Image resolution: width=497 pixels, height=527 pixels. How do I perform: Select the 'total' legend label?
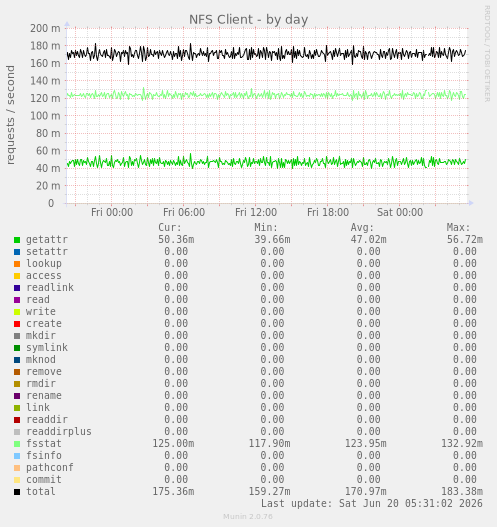click(x=41, y=491)
